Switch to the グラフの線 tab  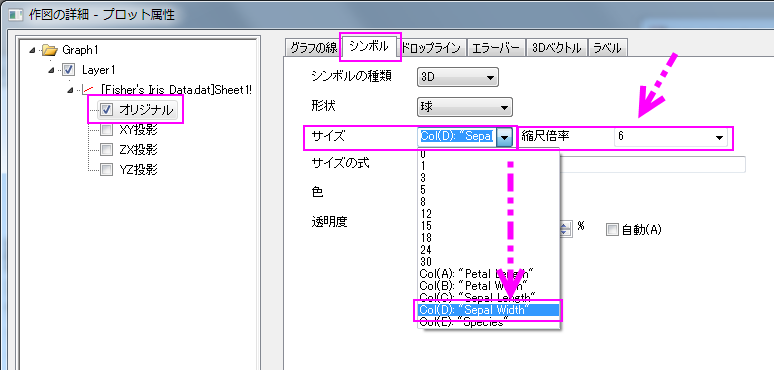point(314,48)
